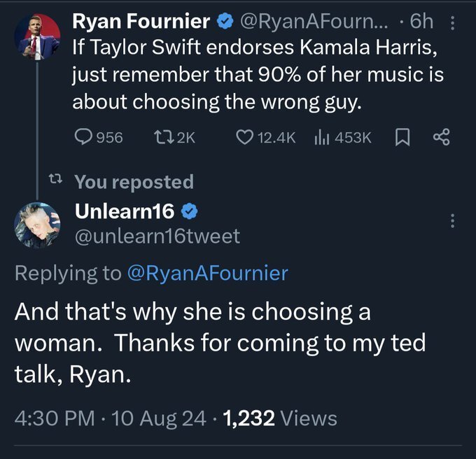
Task: Open view analytics bar chart icon
Action: 323,138
